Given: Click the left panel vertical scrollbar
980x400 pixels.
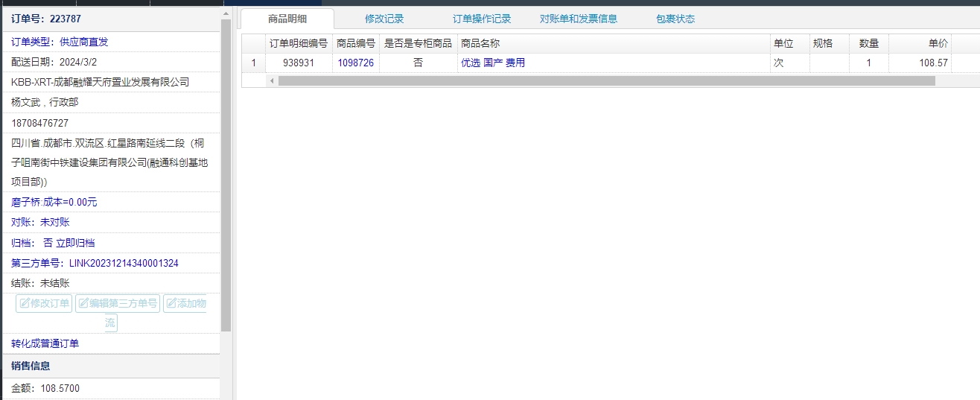Looking at the screenshot, I should coord(226,175).
